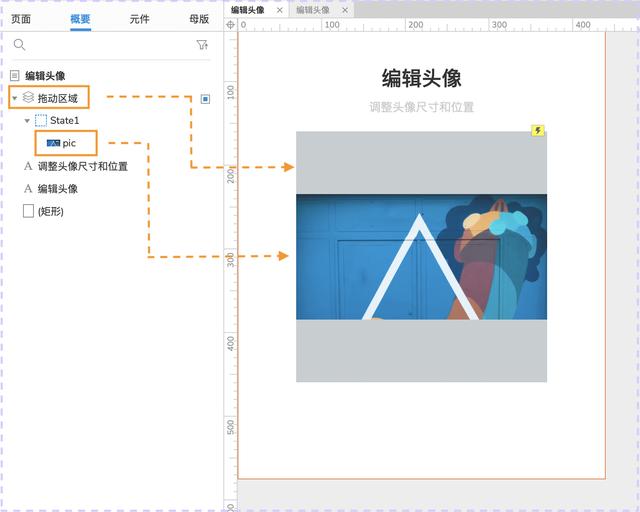Click the 400 mark on vertical ruler

click(231, 343)
